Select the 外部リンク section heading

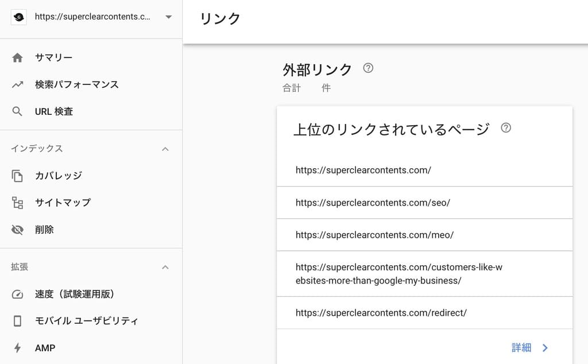coord(317,69)
